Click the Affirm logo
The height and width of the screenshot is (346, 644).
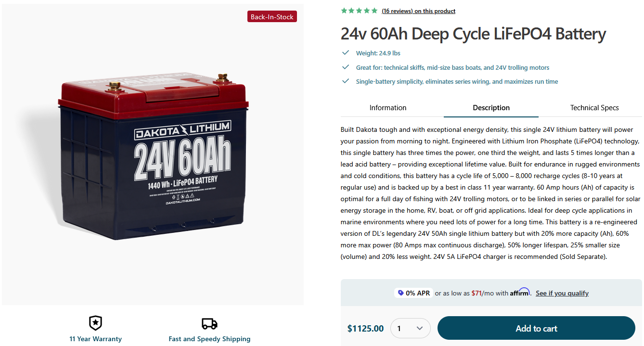520,292
